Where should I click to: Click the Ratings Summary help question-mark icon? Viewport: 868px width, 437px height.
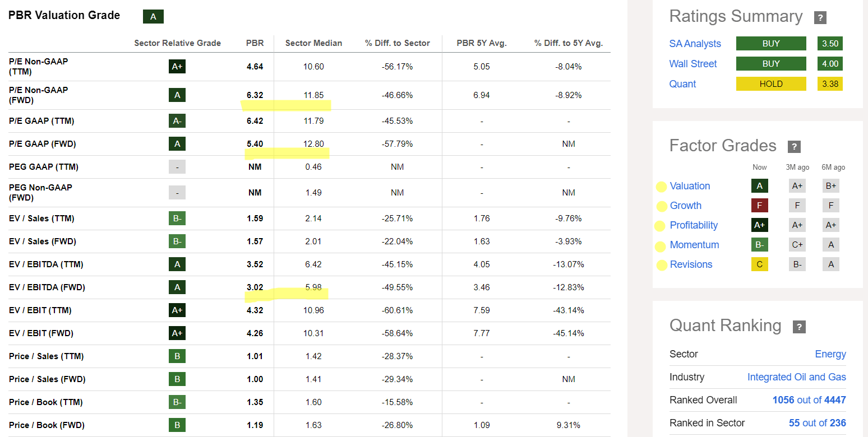coord(820,17)
